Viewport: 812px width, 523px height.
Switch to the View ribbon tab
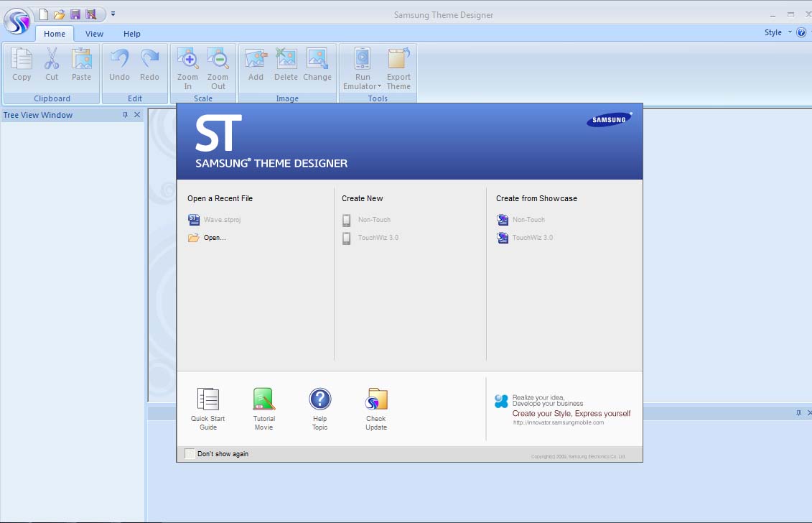[x=94, y=33]
